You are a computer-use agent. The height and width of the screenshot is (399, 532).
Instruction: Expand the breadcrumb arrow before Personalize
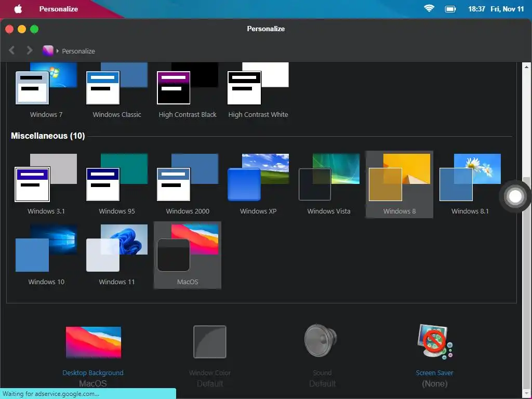[x=58, y=51]
